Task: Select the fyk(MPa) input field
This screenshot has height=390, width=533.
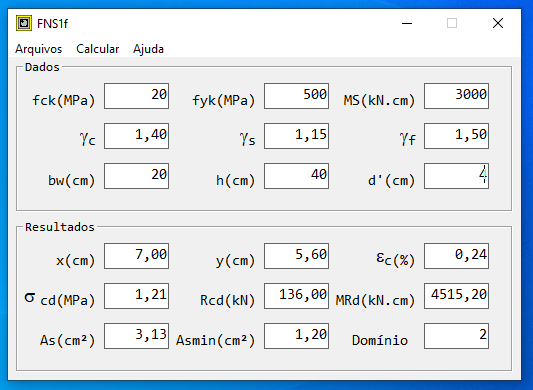Action: click(x=296, y=96)
